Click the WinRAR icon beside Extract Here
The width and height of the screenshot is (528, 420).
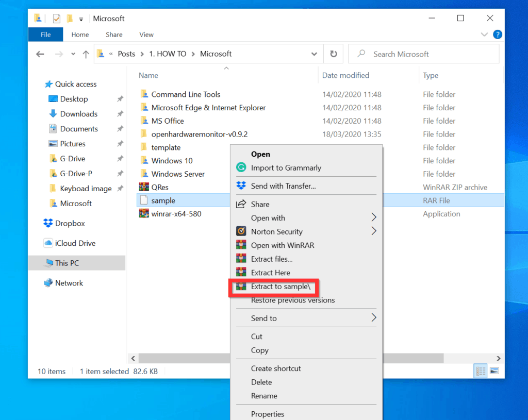point(241,273)
